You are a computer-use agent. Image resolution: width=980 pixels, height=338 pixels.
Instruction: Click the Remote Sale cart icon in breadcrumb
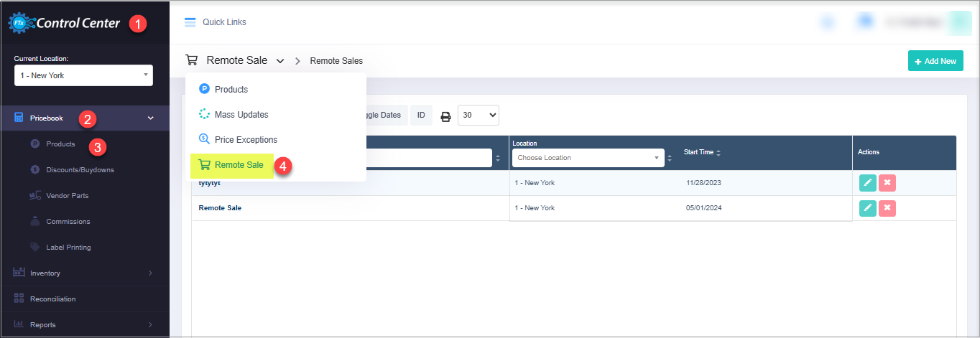(191, 60)
